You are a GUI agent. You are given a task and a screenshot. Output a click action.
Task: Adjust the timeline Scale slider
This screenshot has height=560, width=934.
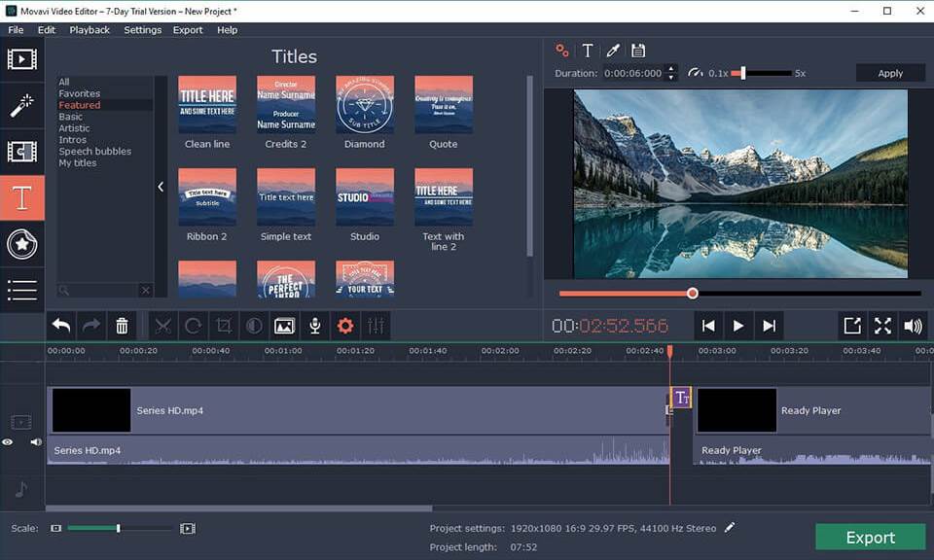(119, 528)
